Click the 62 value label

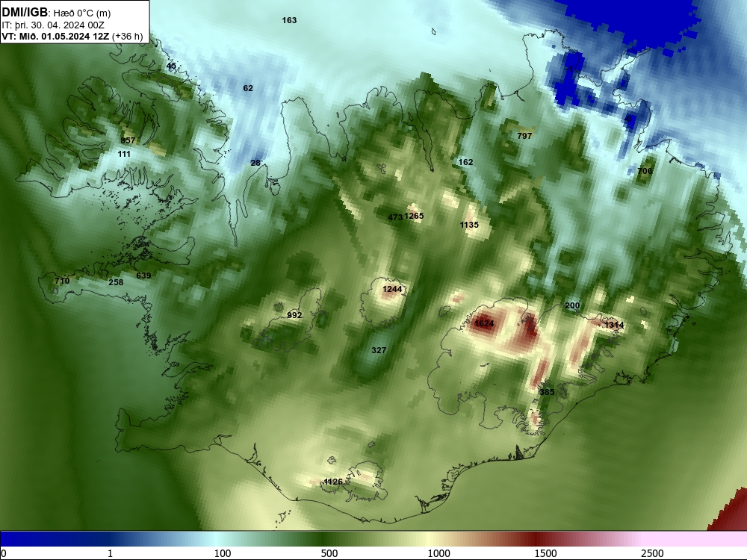[248, 88]
